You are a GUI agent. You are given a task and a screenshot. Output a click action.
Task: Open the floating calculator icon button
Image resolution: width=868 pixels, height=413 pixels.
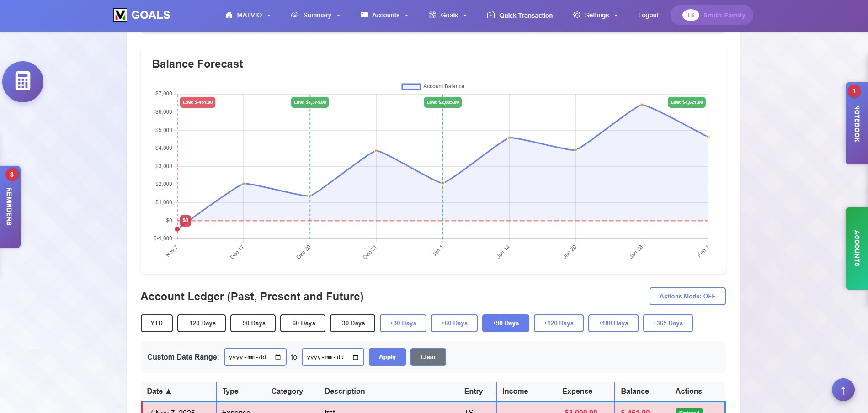(23, 82)
